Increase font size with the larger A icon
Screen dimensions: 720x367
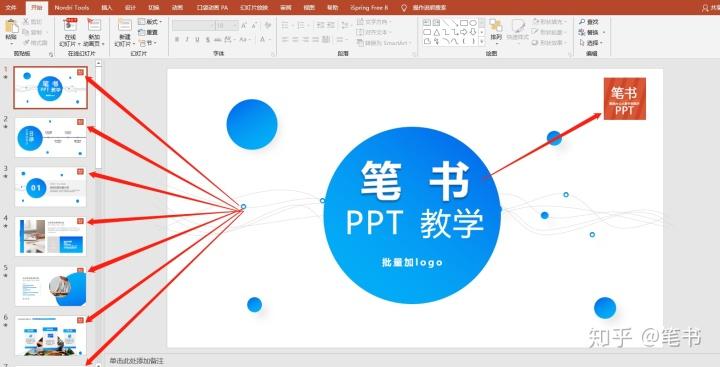pos(243,25)
